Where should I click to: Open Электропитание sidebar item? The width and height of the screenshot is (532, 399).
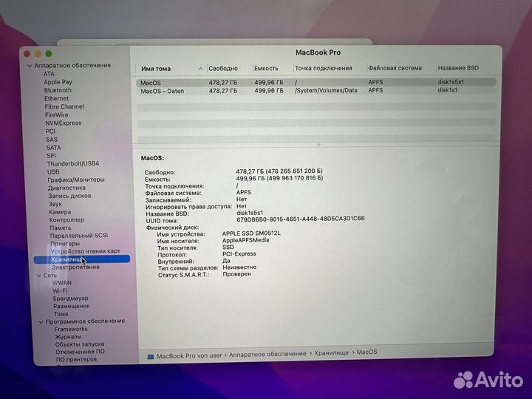coord(75,267)
